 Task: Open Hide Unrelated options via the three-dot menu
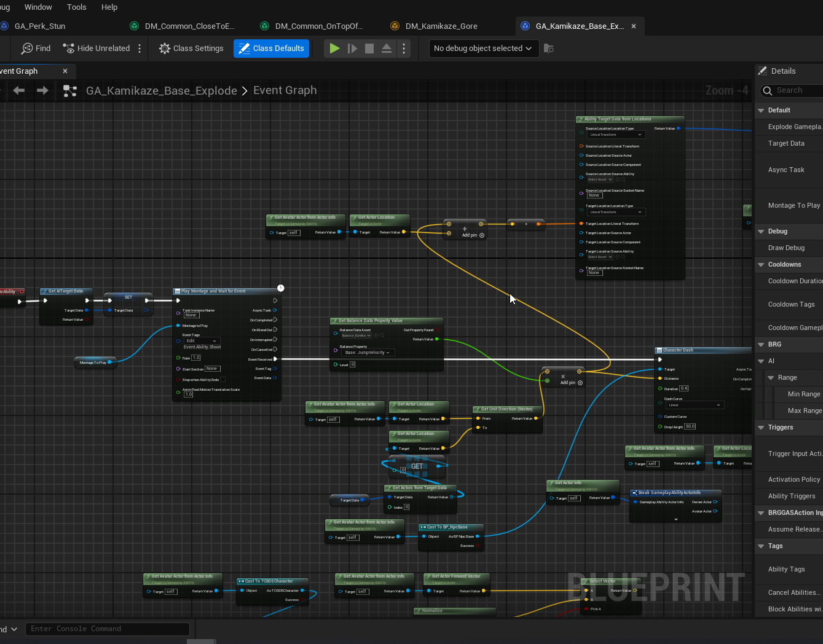[140, 49]
